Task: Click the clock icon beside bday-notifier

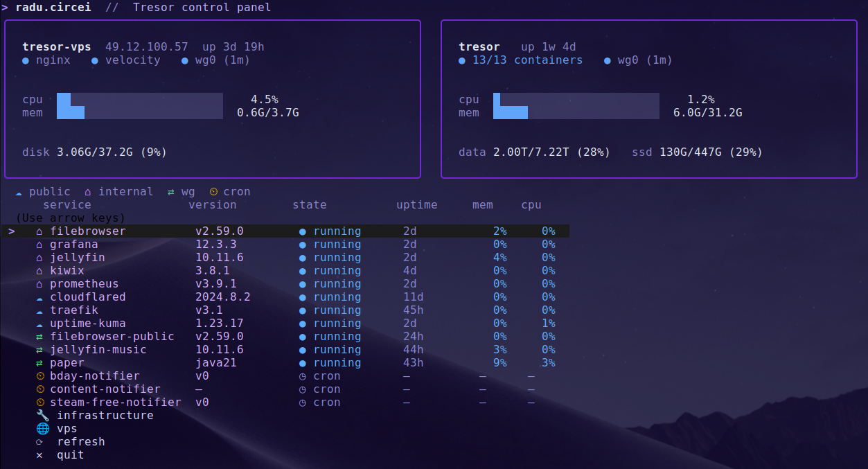Action: point(39,375)
